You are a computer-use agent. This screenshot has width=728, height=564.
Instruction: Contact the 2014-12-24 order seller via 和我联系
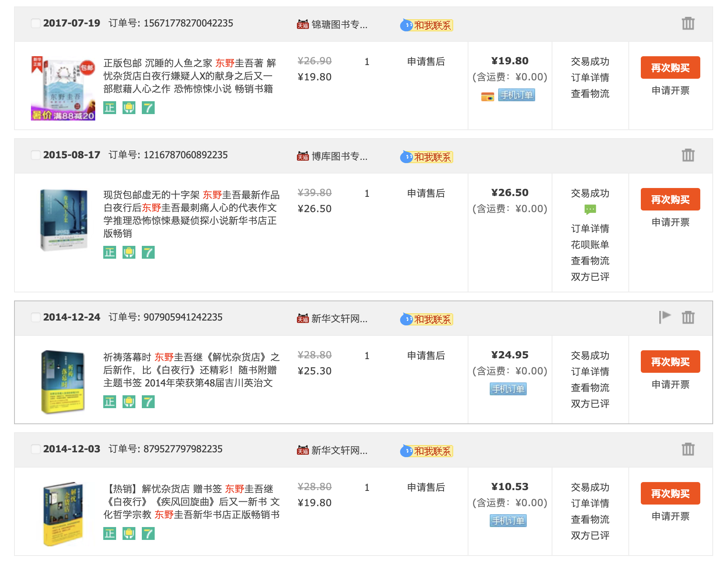pos(426,319)
